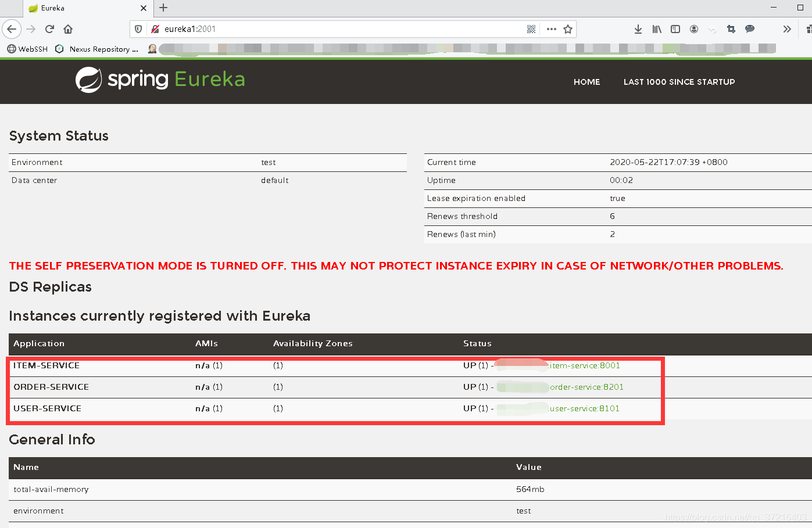Click the forward navigation arrow

[31, 29]
